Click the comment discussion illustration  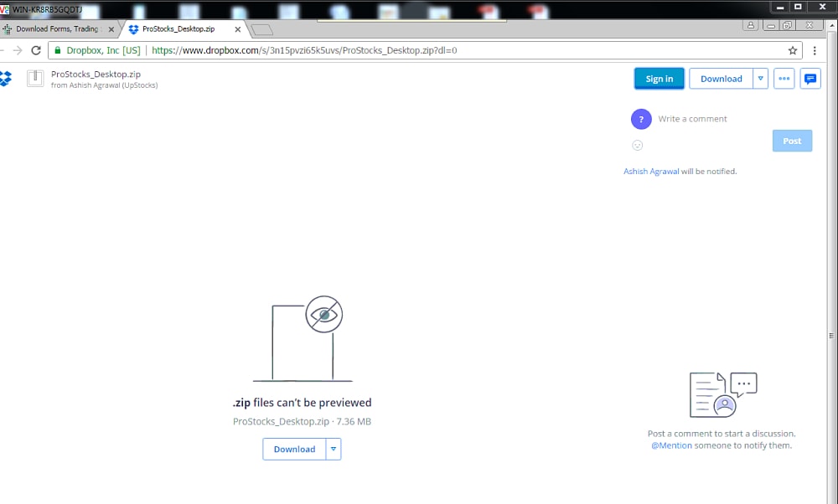click(x=723, y=395)
